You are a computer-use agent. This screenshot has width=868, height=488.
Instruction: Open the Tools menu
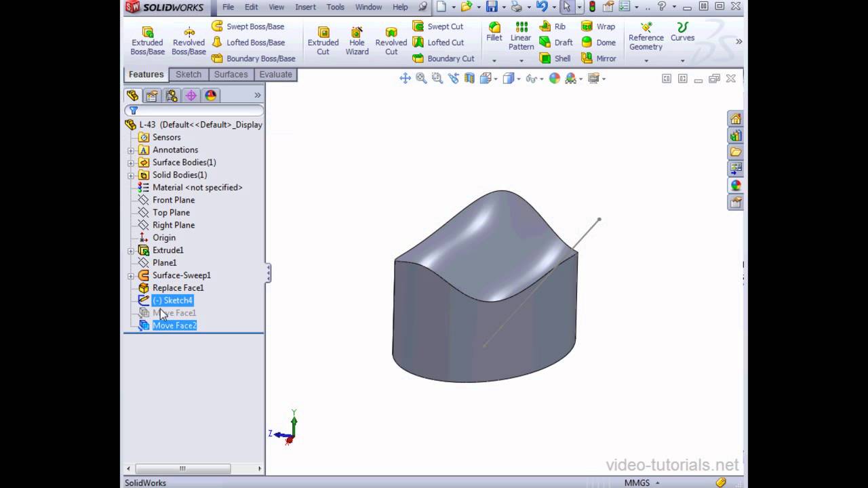(336, 7)
